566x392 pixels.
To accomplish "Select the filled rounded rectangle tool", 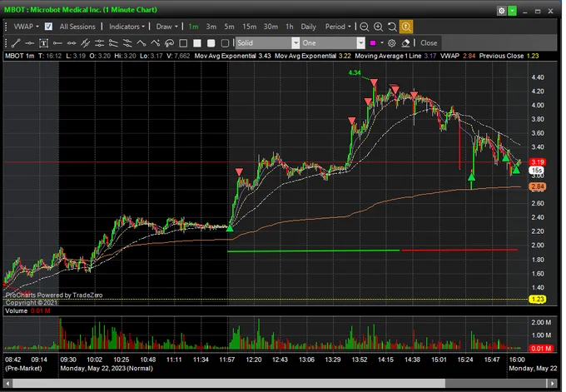I will (x=211, y=43).
